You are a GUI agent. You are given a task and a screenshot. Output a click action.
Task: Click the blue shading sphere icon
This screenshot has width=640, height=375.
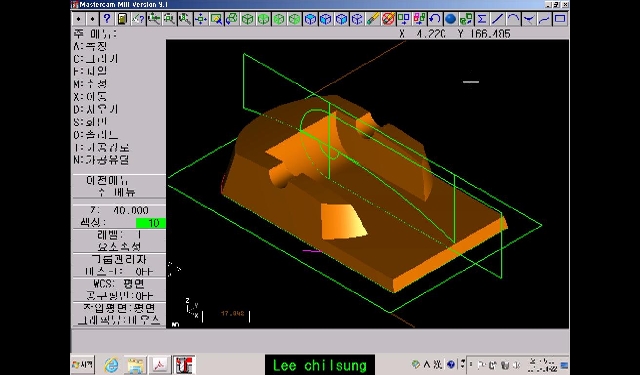(x=450, y=19)
